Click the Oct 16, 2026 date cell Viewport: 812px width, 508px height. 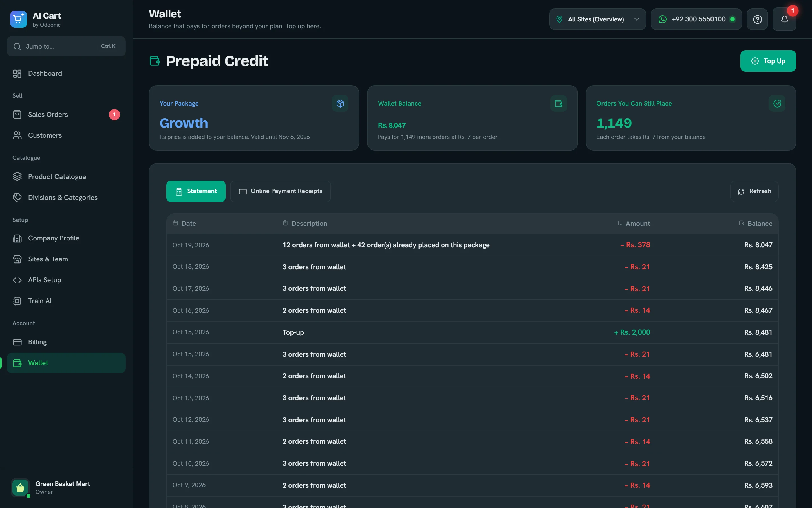(191, 310)
